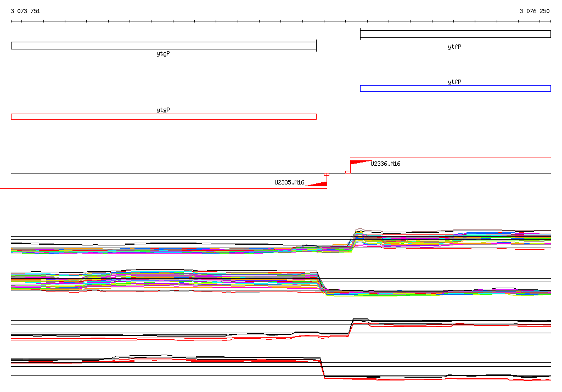Select the red ytgP gene rectangle
This screenshot has width=562, height=392.
pyautogui.click(x=164, y=116)
